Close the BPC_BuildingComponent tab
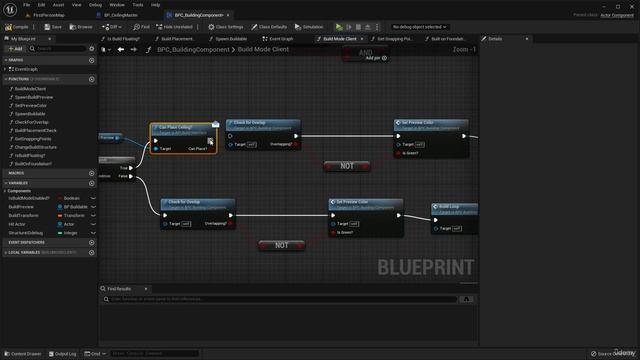The height and width of the screenshot is (360, 640). point(228,15)
